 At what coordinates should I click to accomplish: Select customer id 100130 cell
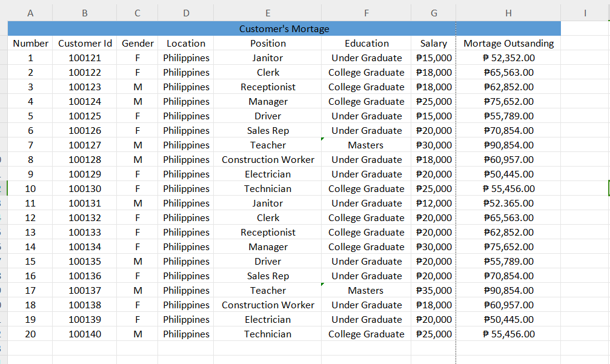85,188
